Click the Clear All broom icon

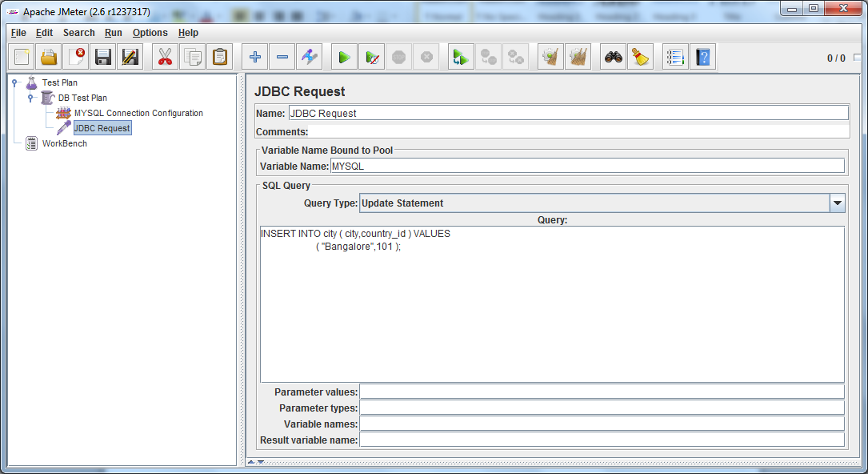pos(578,56)
